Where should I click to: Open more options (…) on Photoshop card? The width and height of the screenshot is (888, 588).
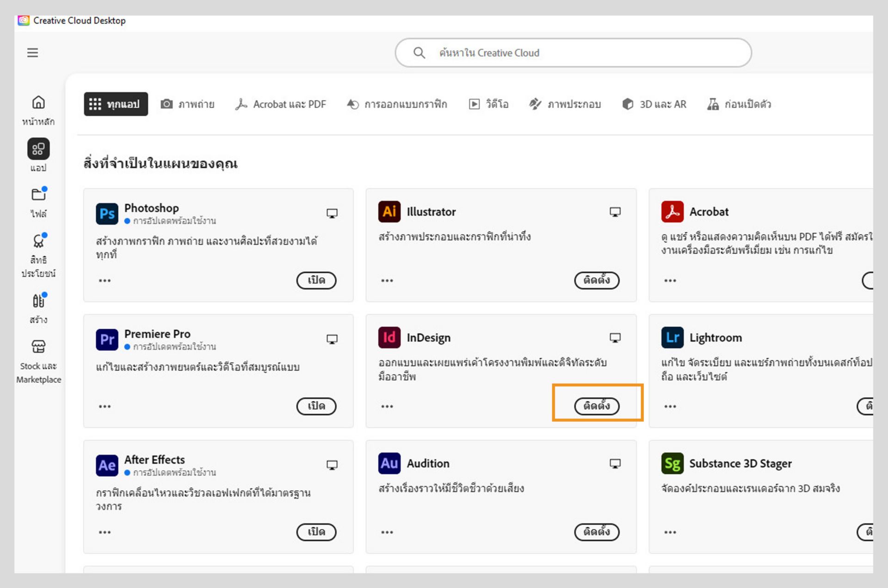tap(105, 281)
